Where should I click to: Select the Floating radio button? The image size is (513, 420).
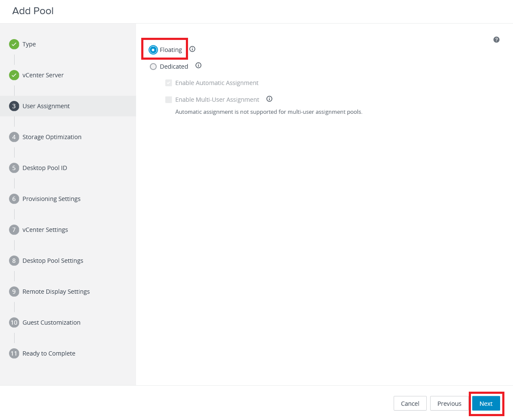coord(153,50)
